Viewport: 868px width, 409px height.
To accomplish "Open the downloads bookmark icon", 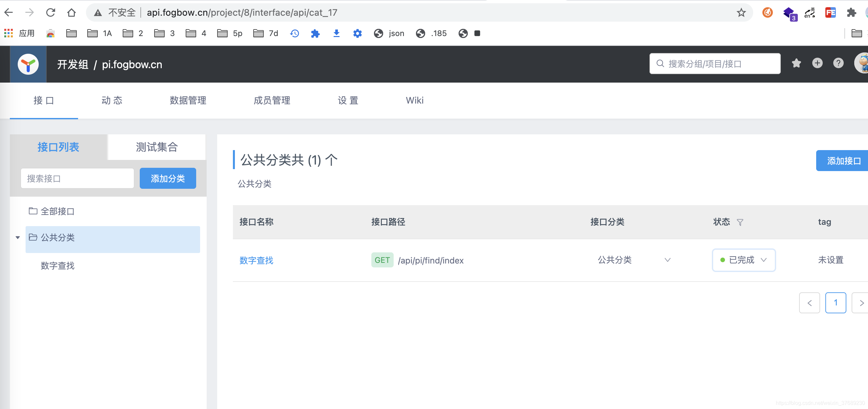I will [336, 33].
